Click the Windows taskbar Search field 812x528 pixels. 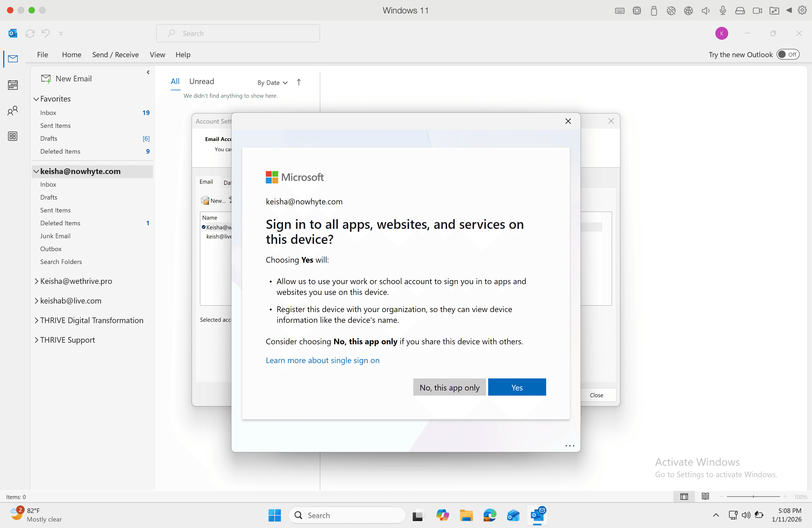347,515
